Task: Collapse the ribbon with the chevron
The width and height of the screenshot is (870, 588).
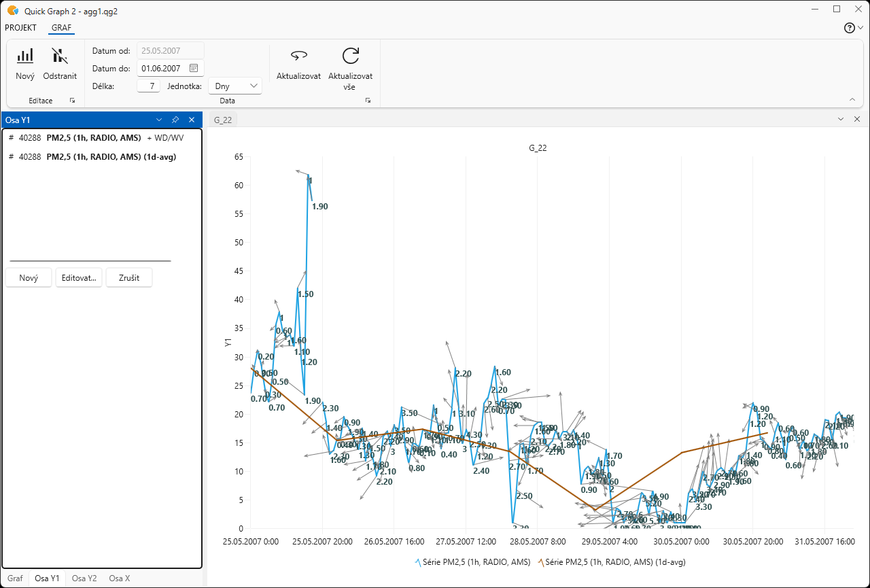Action: coord(852,100)
